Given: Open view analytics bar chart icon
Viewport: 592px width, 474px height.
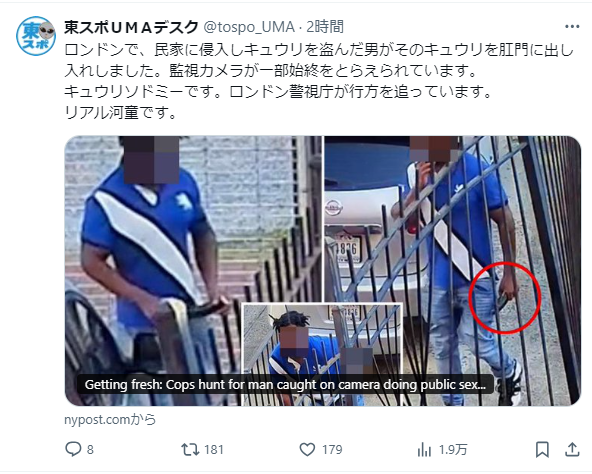Looking at the screenshot, I should pyautogui.click(x=424, y=450).
